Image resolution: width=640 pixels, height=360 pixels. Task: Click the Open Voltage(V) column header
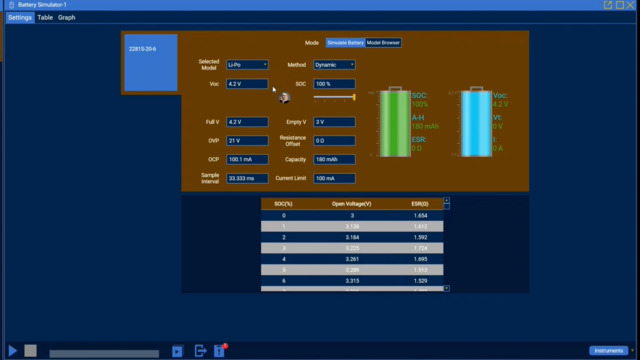pos(351,204)
